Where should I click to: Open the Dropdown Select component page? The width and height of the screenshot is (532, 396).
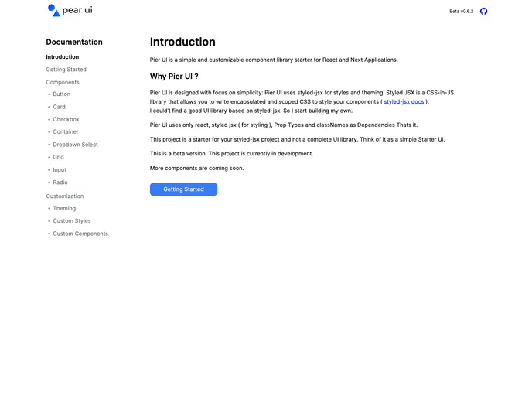[x=75, y=145]
